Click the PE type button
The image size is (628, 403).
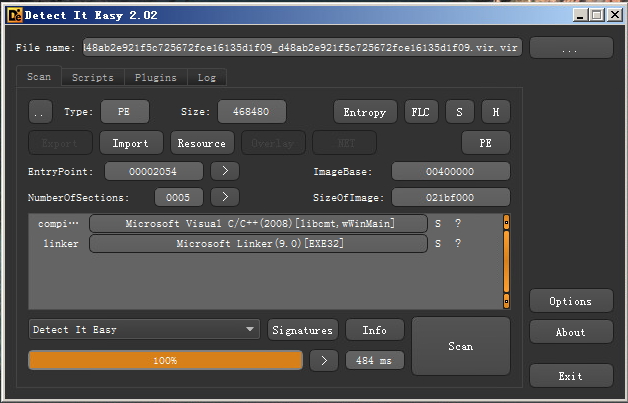point(125,112)
